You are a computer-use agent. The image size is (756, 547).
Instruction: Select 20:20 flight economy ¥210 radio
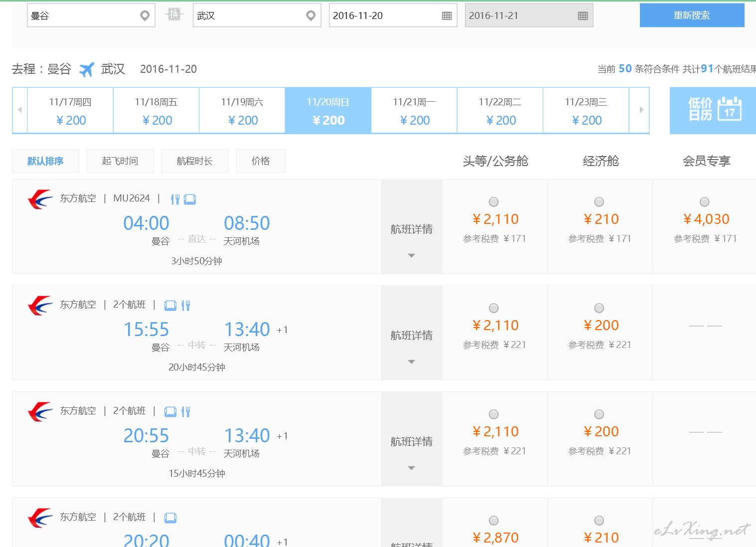coord(600,521)
